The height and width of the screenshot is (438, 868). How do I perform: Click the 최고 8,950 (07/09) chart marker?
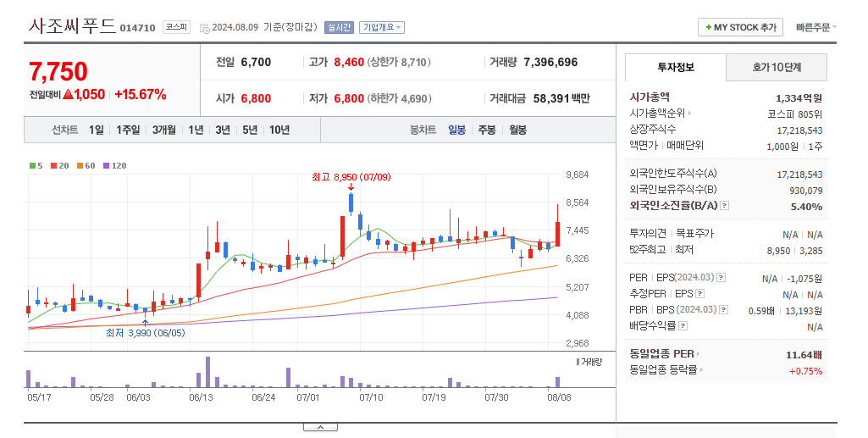pos(351,177)
